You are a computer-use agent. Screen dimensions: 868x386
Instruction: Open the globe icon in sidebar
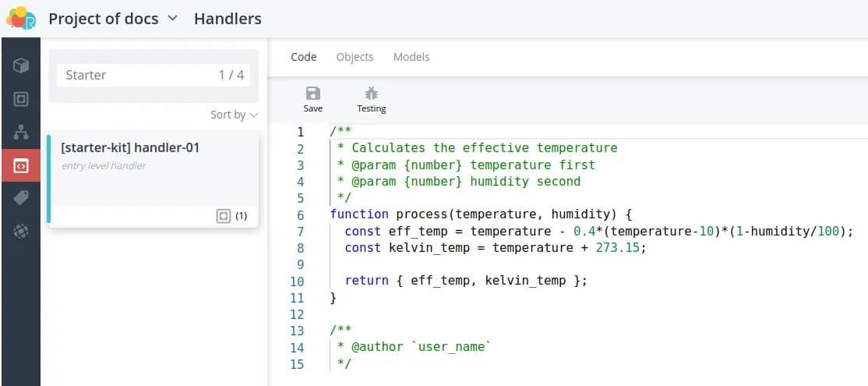pyautogui.click(x=21, y=232)
